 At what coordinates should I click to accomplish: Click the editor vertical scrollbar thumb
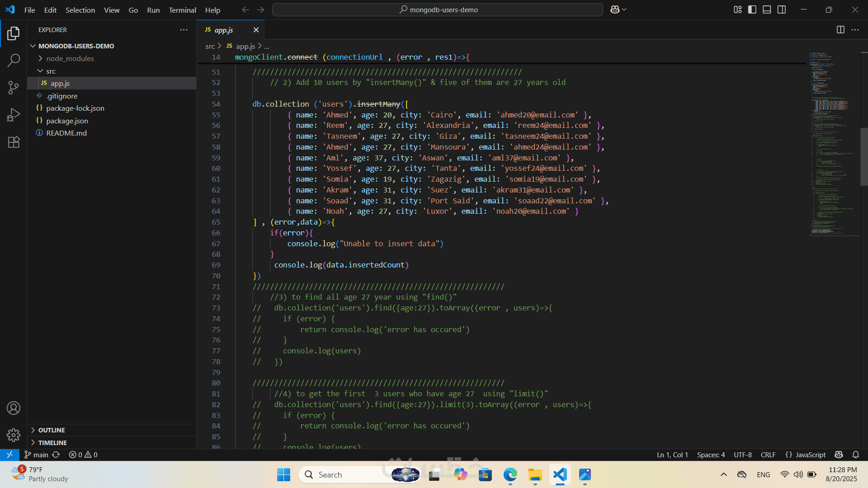point(863,156)
